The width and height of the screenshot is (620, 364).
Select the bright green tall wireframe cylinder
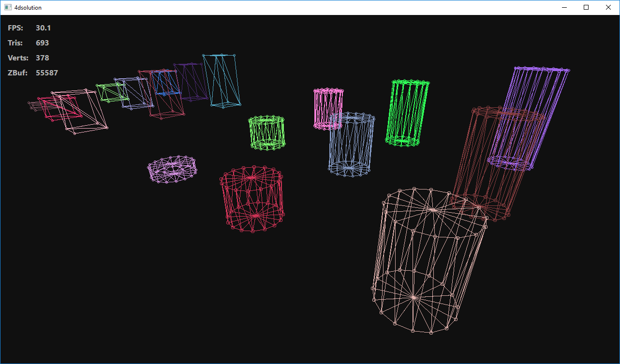pyautogui.click(x=408, y=113)
